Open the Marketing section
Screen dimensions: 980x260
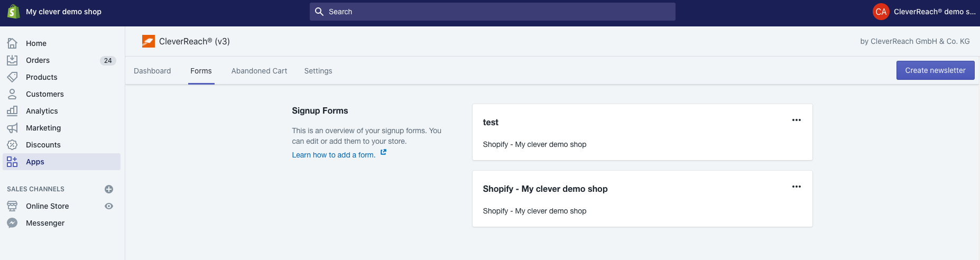(x=43, y=128)
